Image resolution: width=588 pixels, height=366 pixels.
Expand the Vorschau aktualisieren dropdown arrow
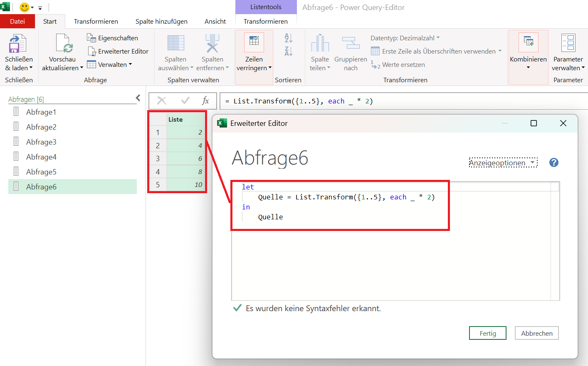click(82, 68)
